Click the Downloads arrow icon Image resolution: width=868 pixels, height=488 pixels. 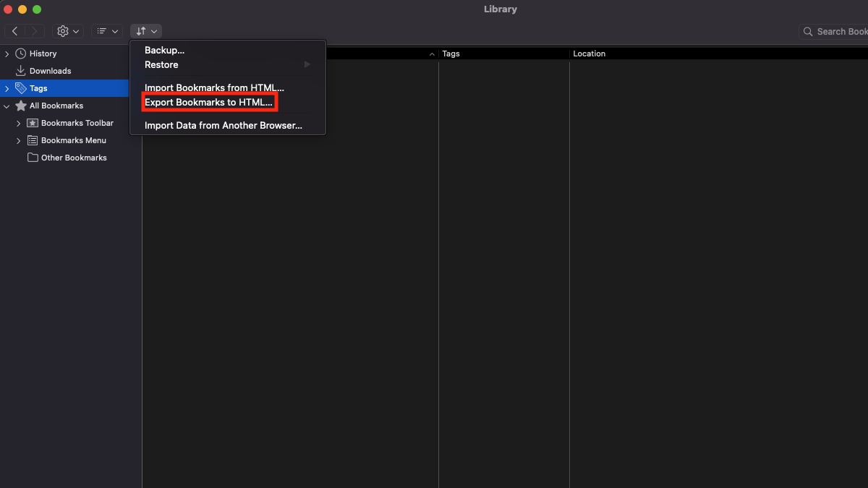pos(21,71)
